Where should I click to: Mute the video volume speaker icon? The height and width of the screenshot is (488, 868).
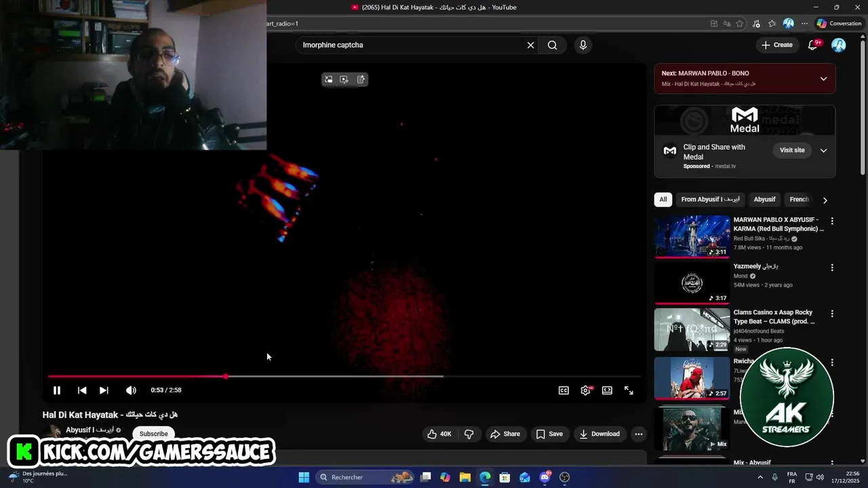coord(131,390)
